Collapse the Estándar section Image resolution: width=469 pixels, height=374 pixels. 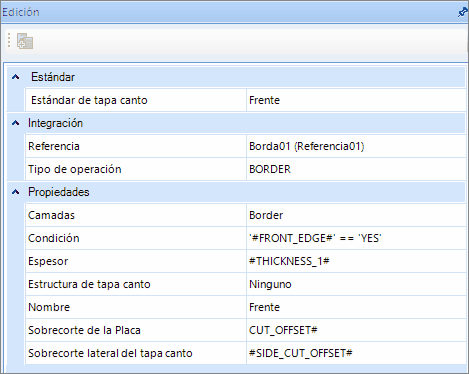[15, 77]
